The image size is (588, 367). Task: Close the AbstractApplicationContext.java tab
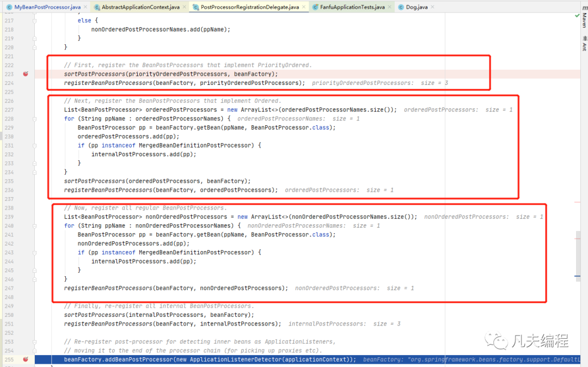click(184, 7)
